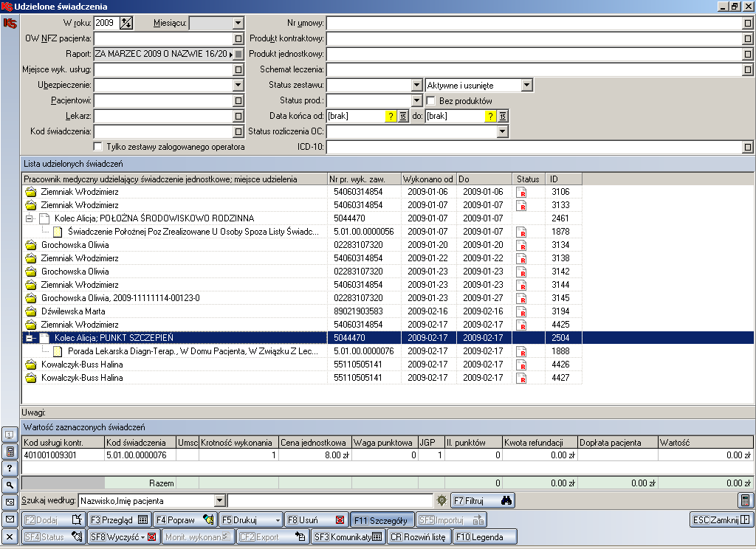Screen dimensions: 756x549
Task: Sort by the Wykonano od column header
Action: [x=429, y=179]
